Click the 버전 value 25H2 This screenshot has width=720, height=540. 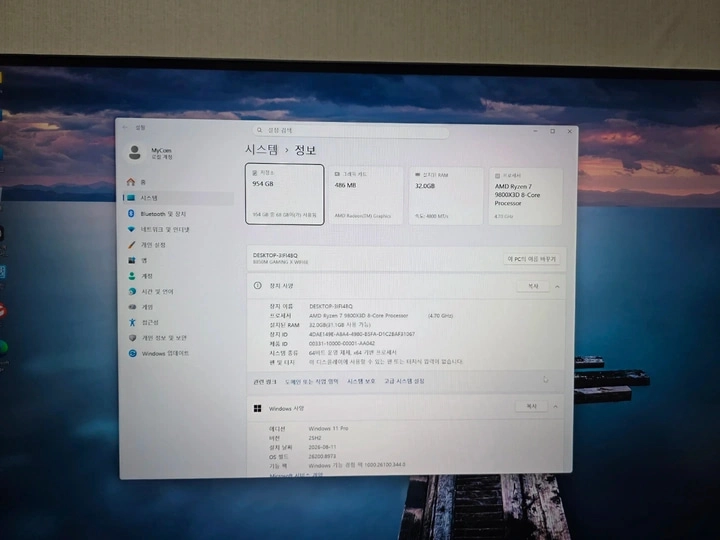point(315,438)
